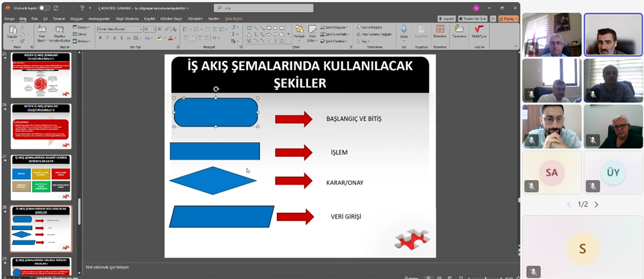The image size is (644, 279).
Task: Select the blue diamond shape on the slide
Action: [x=213, y=180]
